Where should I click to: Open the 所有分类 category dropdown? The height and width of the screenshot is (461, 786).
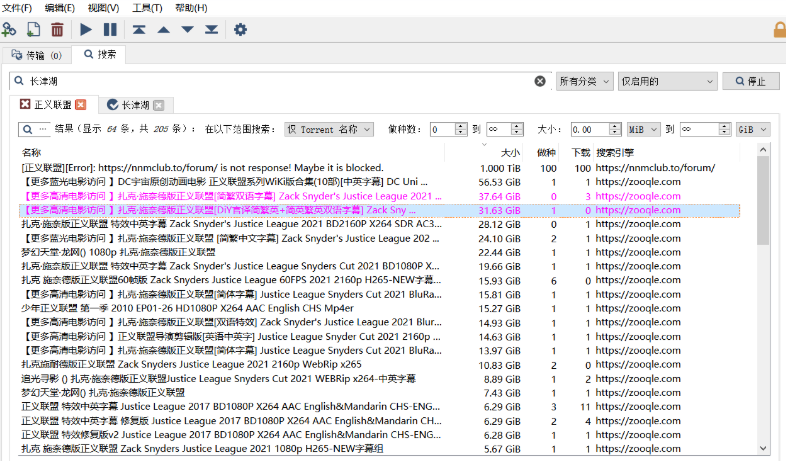(x=584, y=81)
